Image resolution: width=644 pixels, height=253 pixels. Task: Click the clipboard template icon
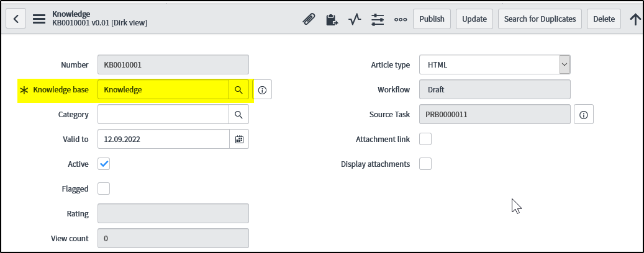point(332,19)
